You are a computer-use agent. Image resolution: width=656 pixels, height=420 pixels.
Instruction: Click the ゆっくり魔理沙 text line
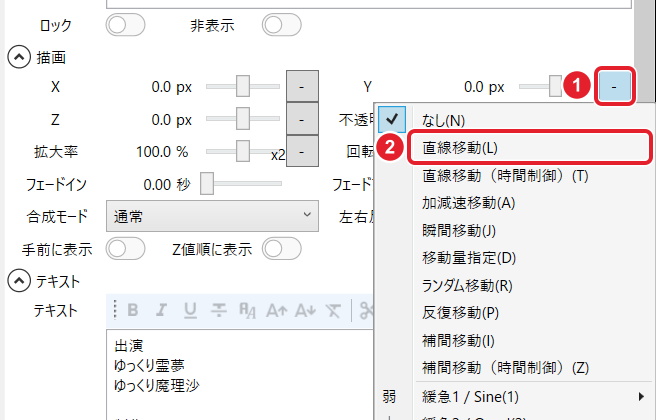click(x=156, y=385)
